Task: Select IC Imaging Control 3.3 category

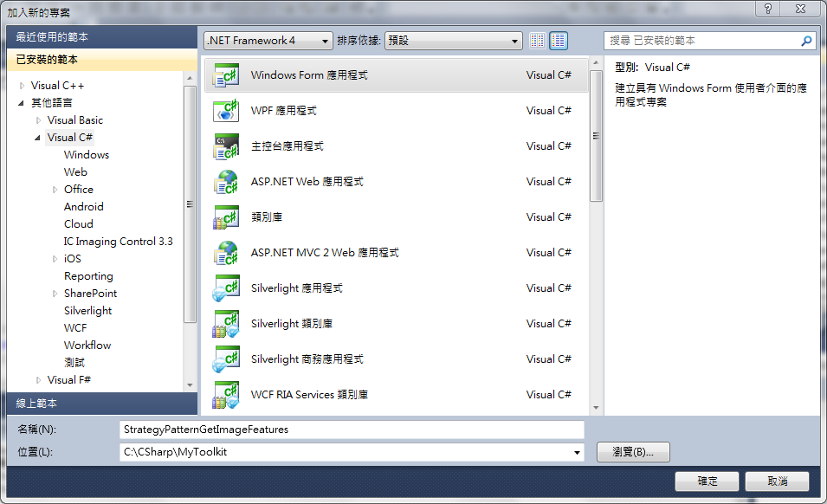Action: tap(118, 242)
